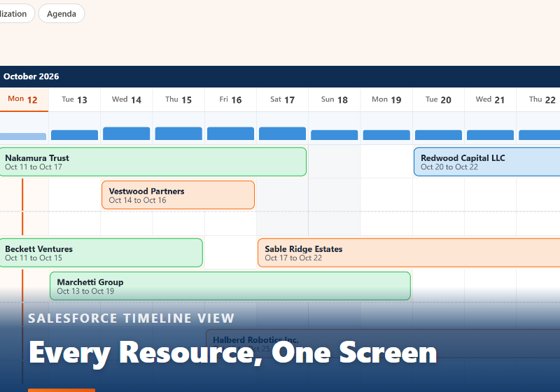Select the Thu 15 day column header
The height and width of the screenshot is (392, 560).
pyautogui.click(x=178, y=99)
